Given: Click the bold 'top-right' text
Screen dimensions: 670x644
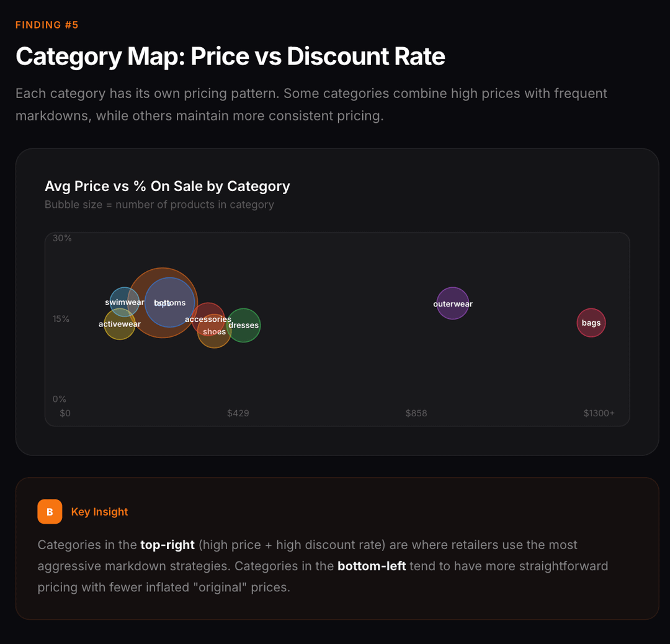Looking at the screenshot, I should pos(167,545).
